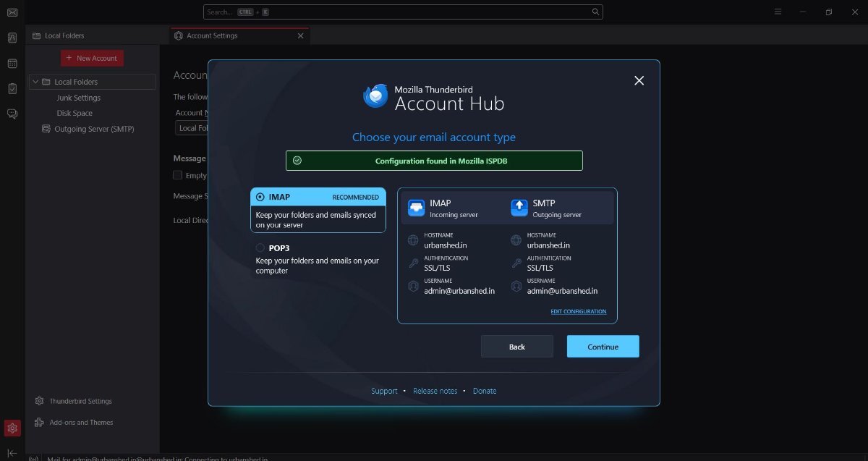The width and height of the screenshot is (868, 461).
Task: Open the Chat space icon
Action: pyautogui.click(x=12, y=114)
